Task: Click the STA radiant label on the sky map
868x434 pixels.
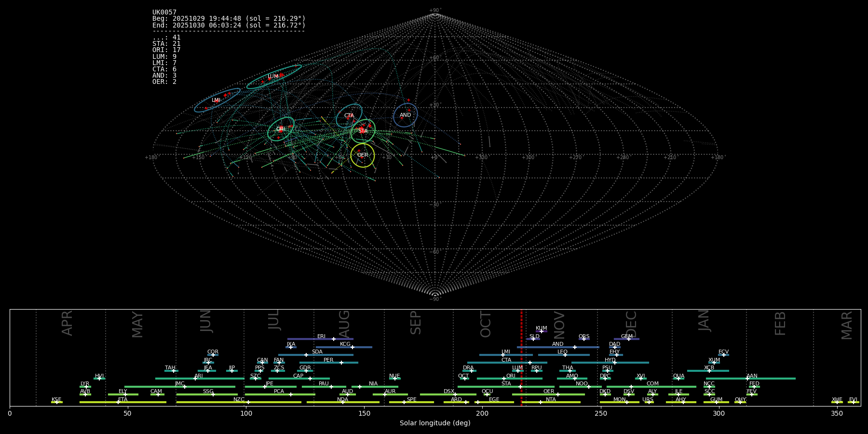Action: [363, 131]
